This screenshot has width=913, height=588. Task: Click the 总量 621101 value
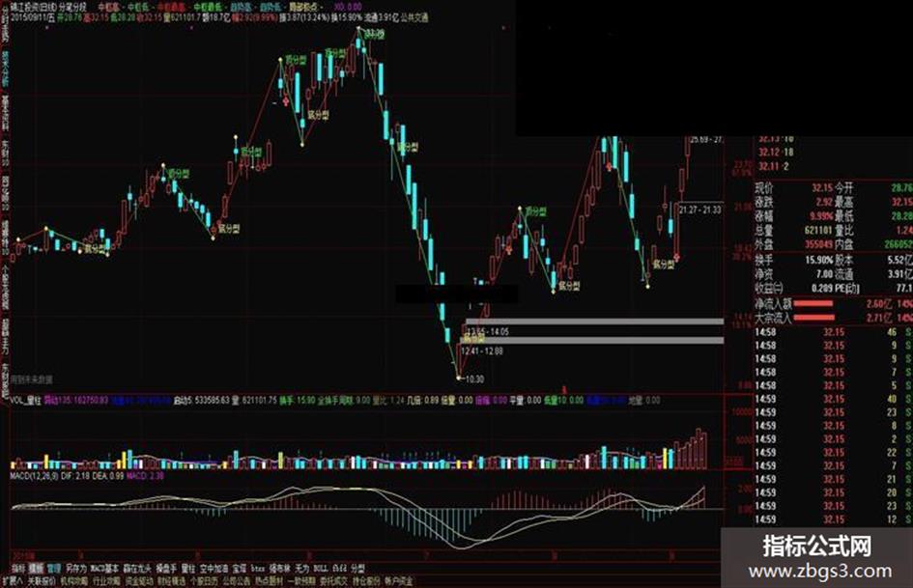click(x=818, y=231)
